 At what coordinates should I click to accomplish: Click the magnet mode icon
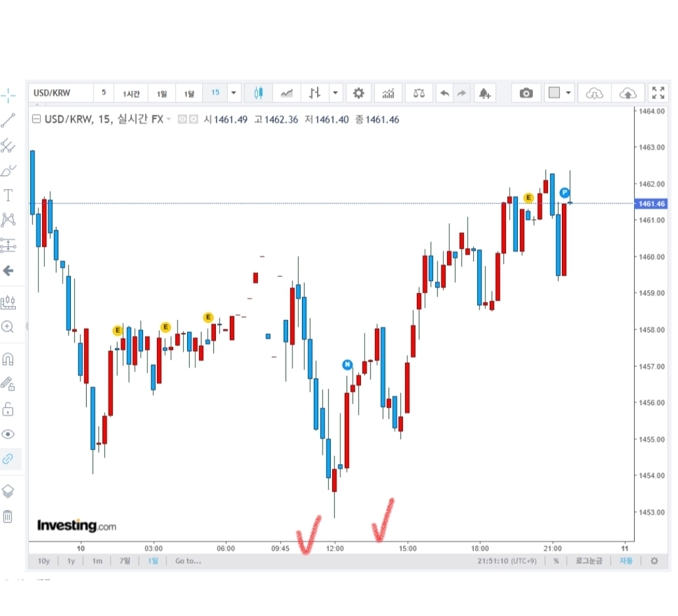pos(8,359)
